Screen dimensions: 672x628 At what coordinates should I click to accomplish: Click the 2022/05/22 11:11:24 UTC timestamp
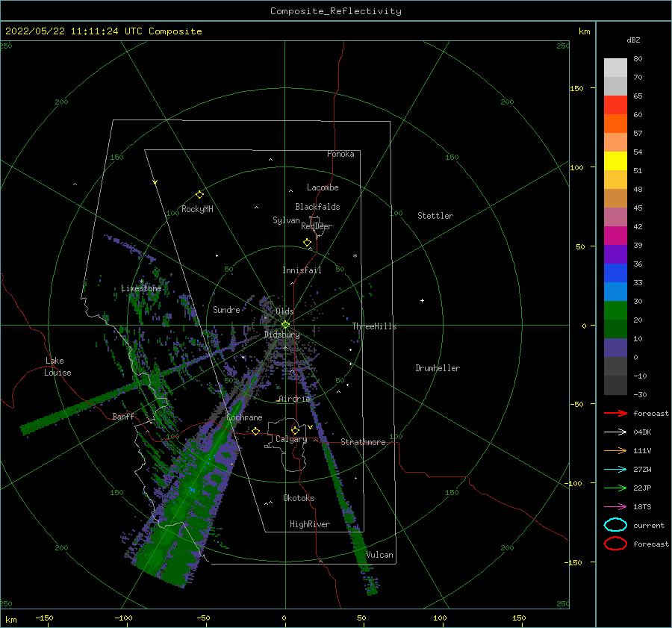[x=104, y=31]
